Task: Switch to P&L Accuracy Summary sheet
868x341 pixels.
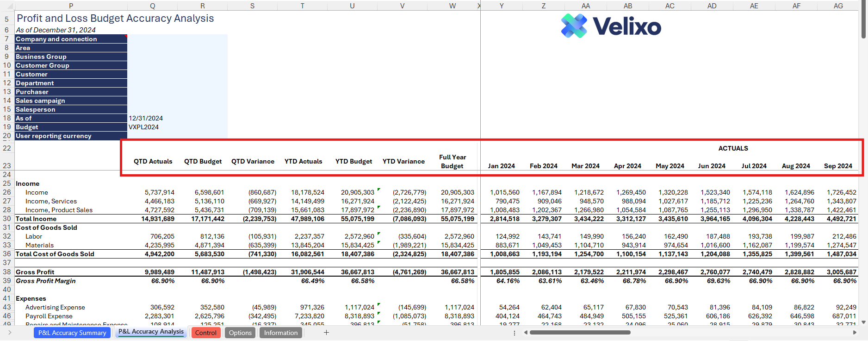Action: pyautogui.click(x=72, y=333)
